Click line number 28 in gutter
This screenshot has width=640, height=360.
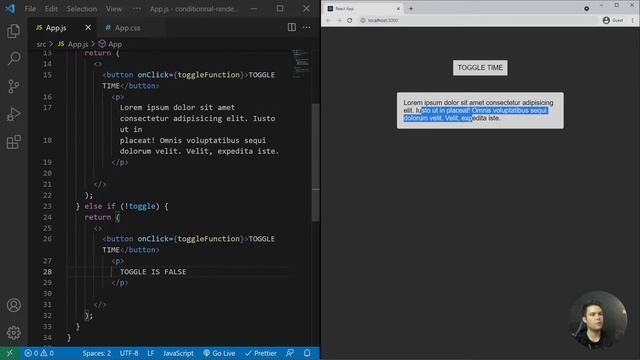coord(47,272)
